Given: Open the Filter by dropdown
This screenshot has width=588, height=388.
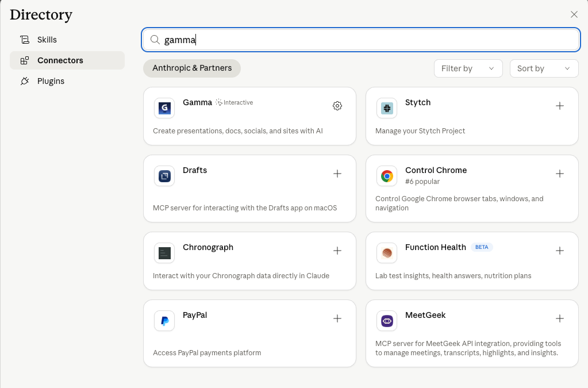Looking at the screenshot, I should pos(468,68).
